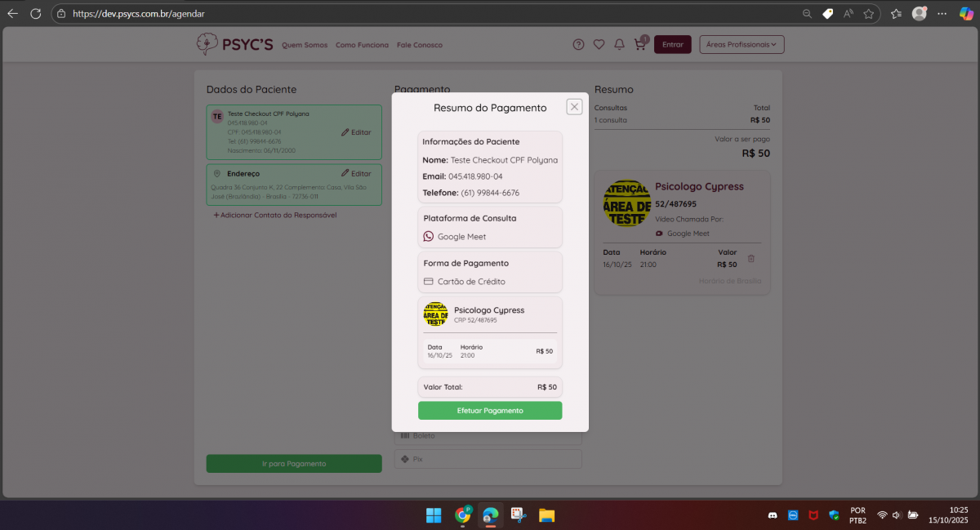Open the shopping cart icon

tap(639, 45)
